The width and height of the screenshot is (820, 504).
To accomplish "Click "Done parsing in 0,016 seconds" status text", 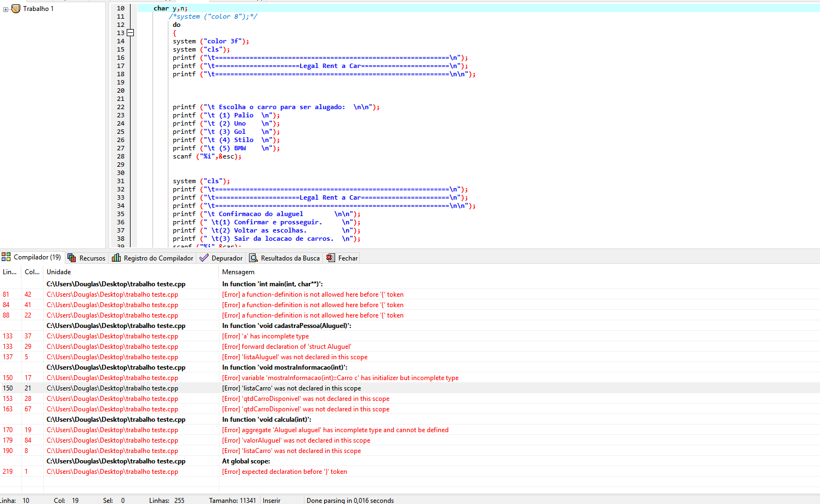I will point(350,501).
